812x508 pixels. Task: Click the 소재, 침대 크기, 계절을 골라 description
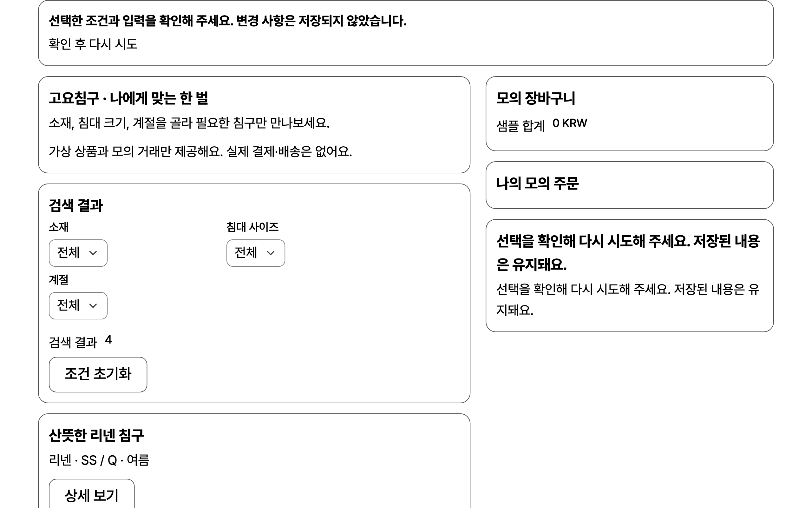pos(189,123)
